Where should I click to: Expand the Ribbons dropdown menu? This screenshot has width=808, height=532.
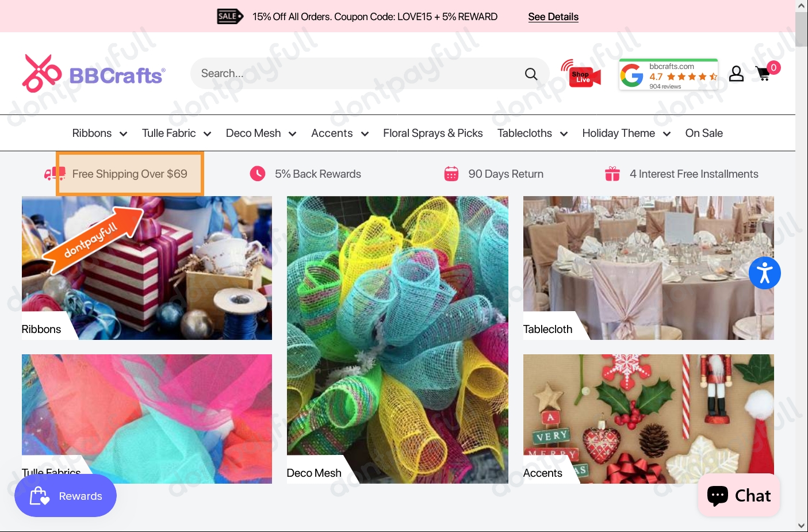click(99, 133)
